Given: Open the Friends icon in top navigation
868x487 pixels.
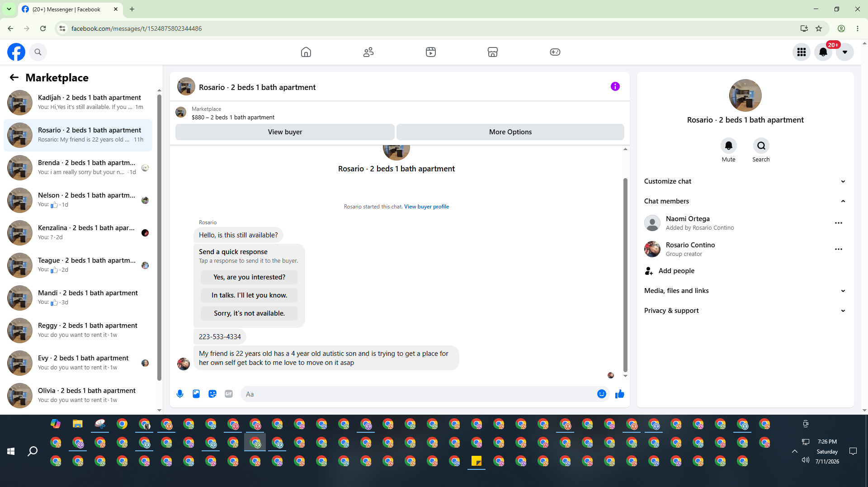Looking at the screenshot, I should tap(368, 52).
